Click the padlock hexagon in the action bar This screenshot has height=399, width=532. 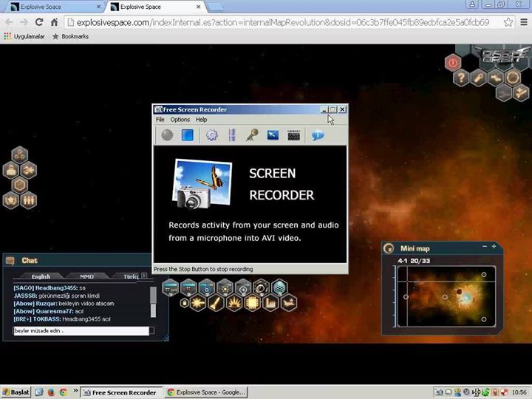click(x=184, y=303)
